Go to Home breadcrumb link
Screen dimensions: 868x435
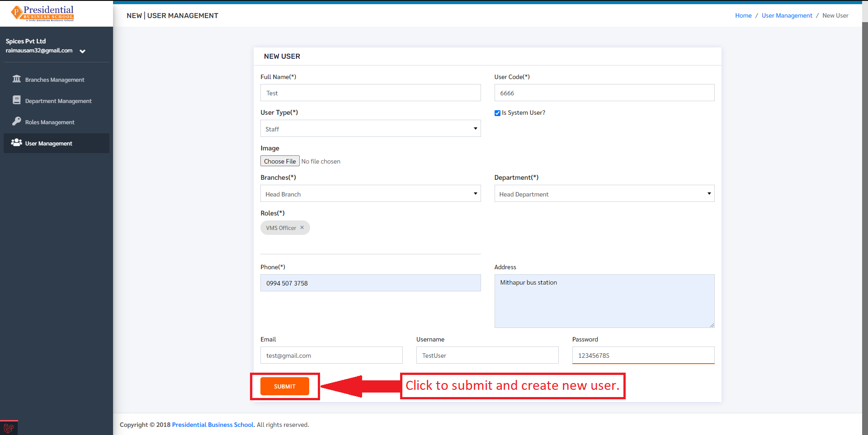coord(743,15)
